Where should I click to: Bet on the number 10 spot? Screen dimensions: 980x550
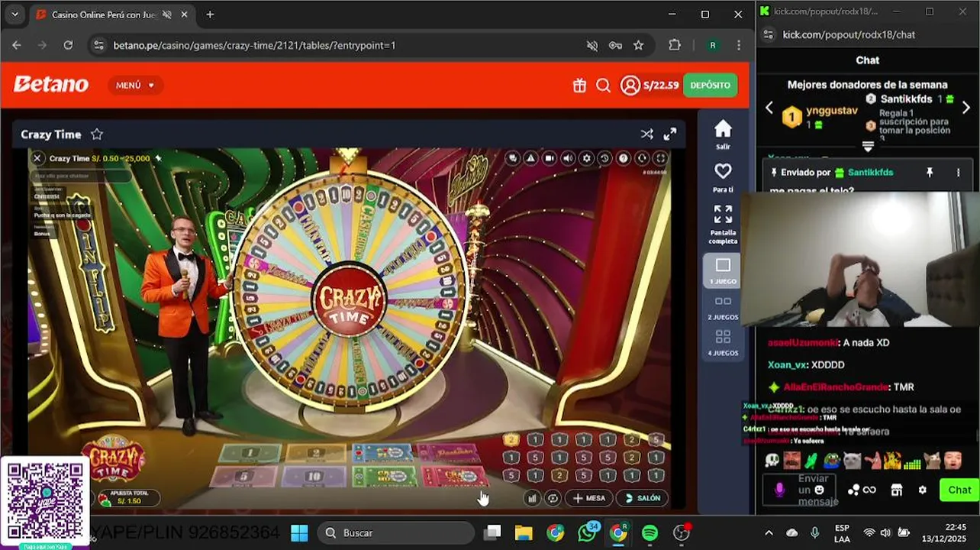[314, 477]
